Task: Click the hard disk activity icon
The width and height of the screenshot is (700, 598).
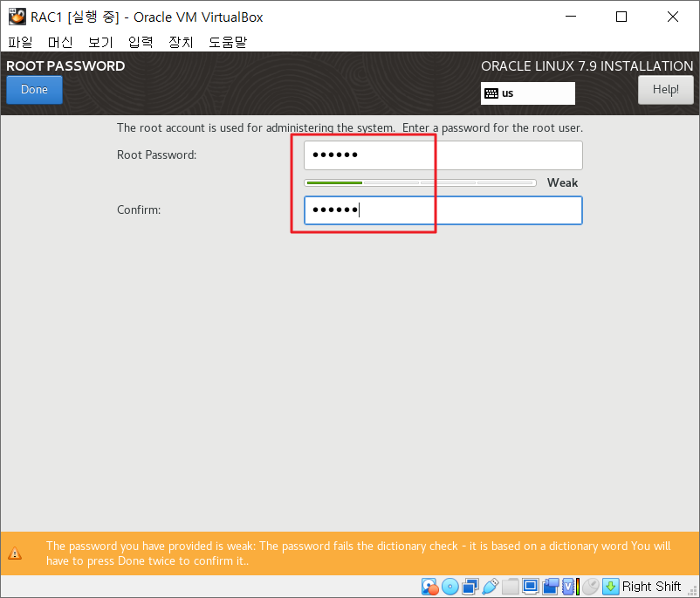Action: (430, 587)
